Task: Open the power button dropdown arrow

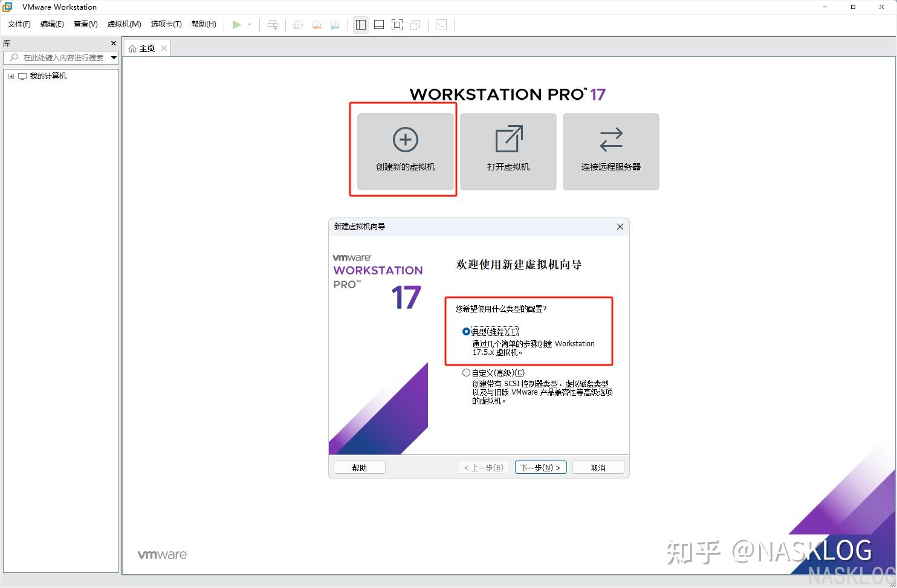Action: (249, 25)
